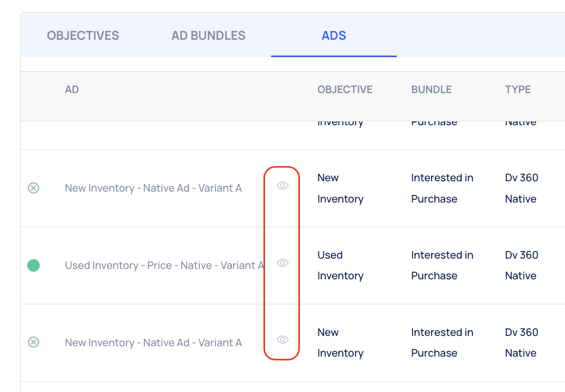The image size is (565, 392).
Task: Click Dv 360 Native in Used Inventory row
Action: [x=521, y=265]
